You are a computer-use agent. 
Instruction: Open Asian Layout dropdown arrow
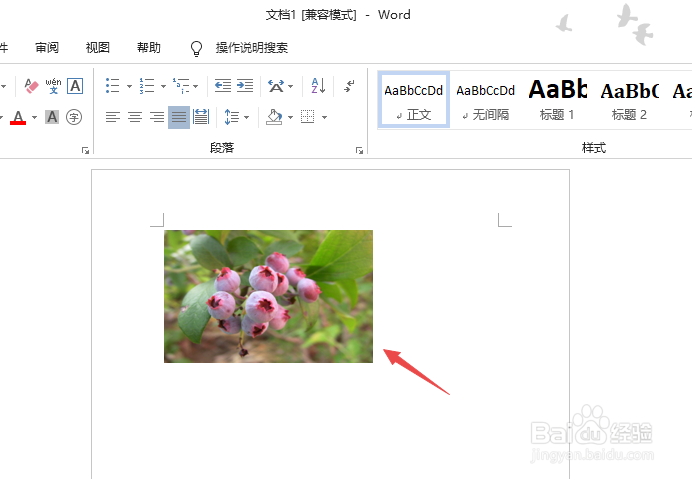290,86
